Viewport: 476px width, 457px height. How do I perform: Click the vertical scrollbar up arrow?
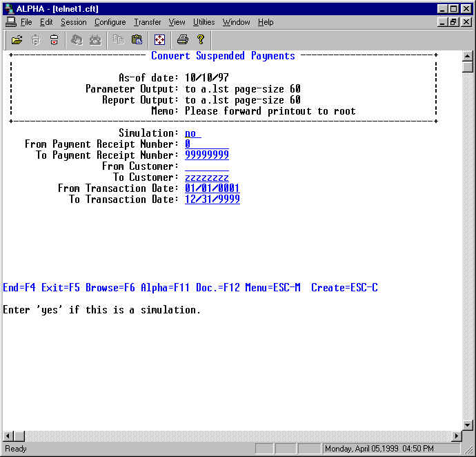[468, 56]
